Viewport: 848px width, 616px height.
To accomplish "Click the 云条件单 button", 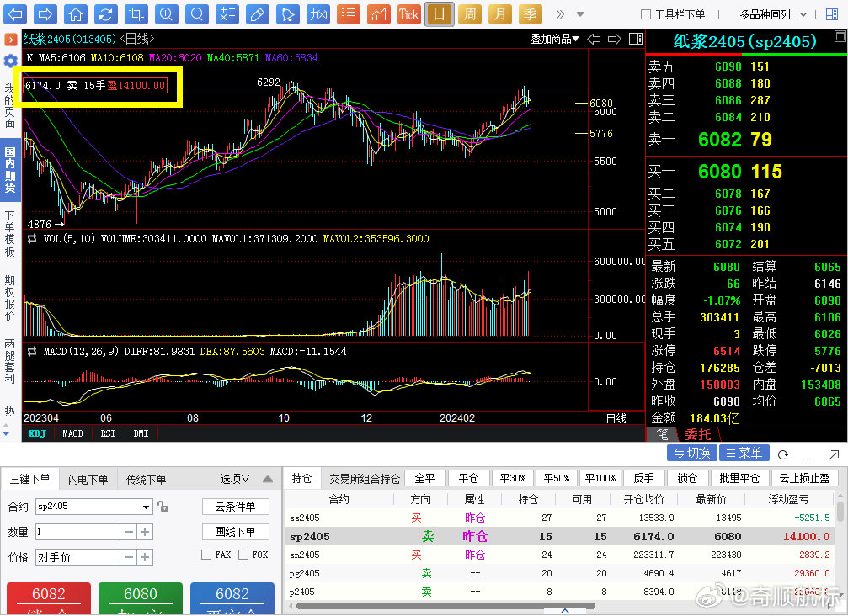I will click(235, 507).
